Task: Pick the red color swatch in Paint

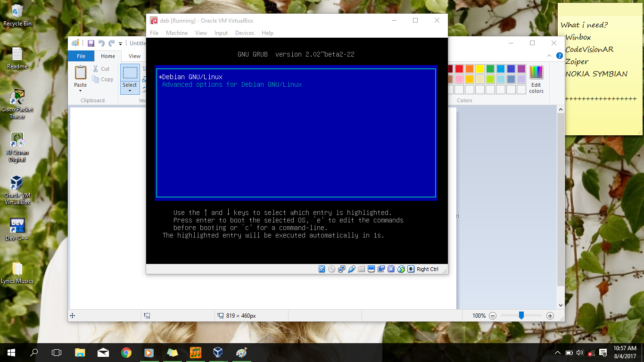Action: coord(459,69)
